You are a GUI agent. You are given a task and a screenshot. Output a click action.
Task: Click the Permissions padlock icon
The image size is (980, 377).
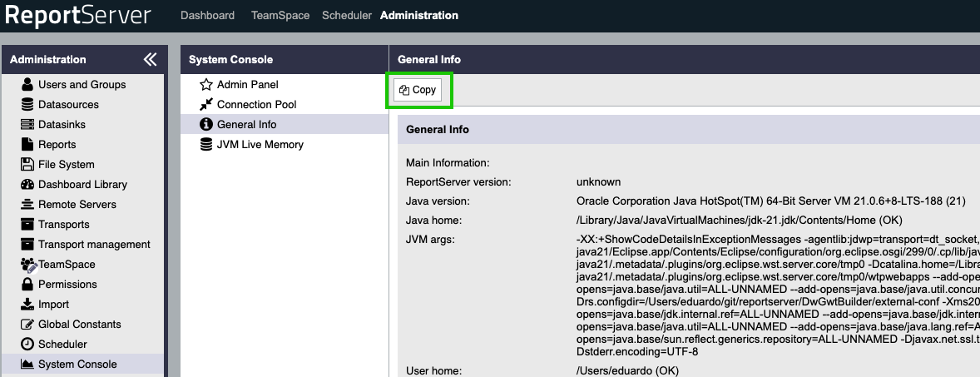(27, 285)
